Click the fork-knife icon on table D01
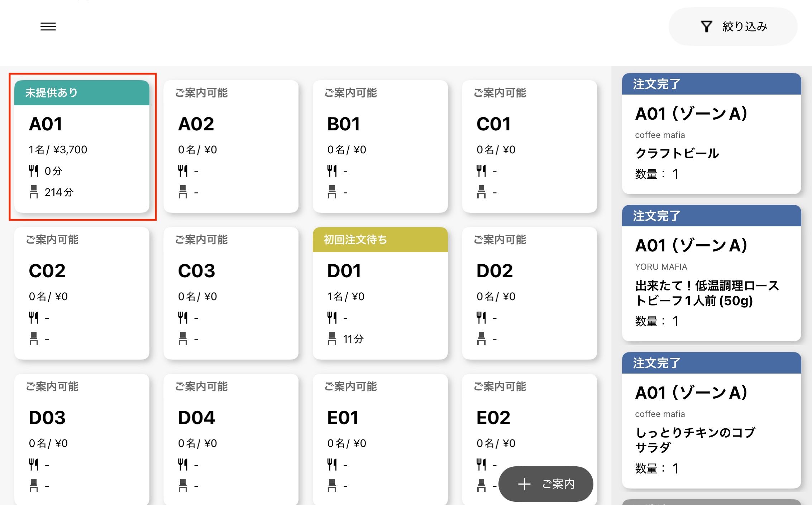The height and width of the screenshot is (505, 812). click(332, 317)
